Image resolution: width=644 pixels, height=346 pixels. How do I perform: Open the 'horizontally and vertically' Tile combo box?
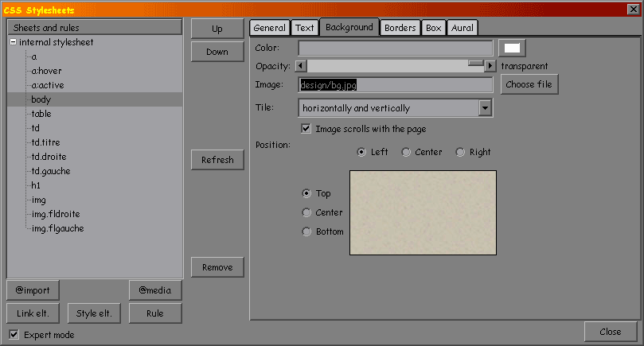tap(395, 108)
